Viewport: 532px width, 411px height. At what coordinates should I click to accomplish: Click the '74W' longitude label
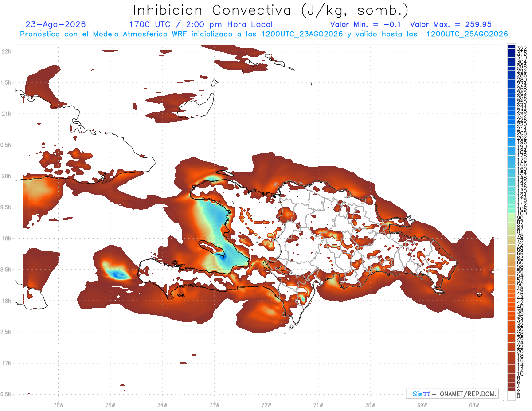click(x=162, y=405)
